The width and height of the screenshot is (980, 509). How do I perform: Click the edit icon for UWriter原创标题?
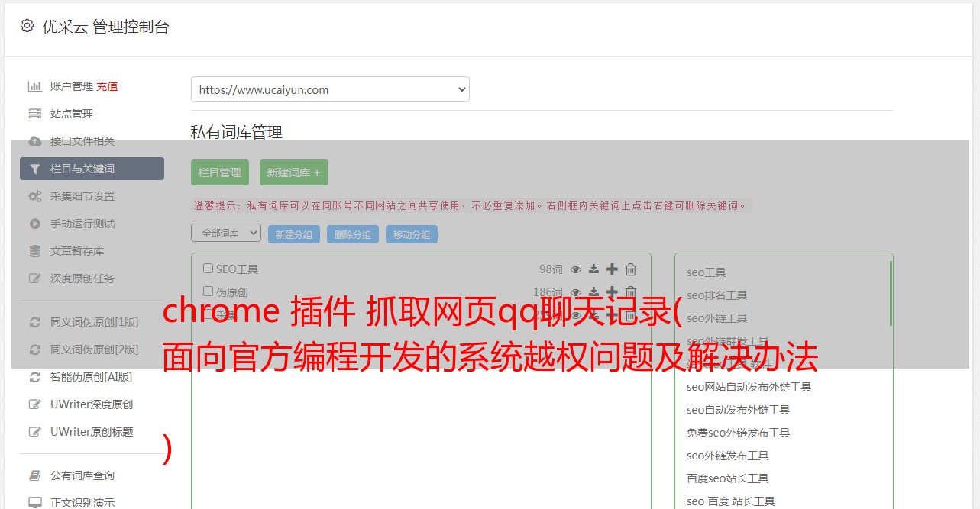tap(34, 432)
